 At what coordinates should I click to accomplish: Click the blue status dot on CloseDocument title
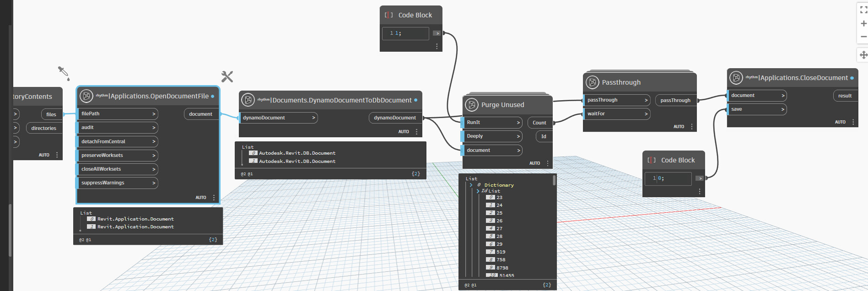tap(852, 78)
